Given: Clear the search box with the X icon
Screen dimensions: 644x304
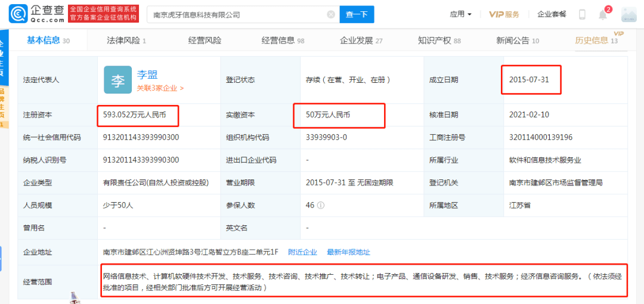Looking at the screenshot, I should (x=331, y=15).
